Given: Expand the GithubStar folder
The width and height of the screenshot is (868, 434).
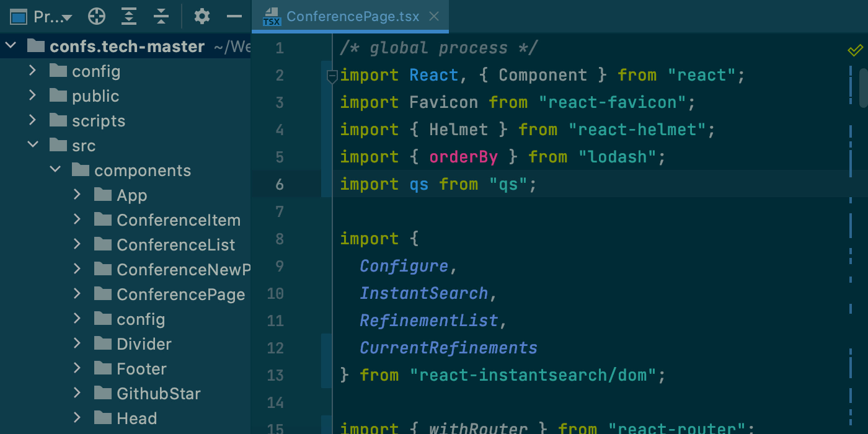Looking at the screenshot, I should point(77,393).
